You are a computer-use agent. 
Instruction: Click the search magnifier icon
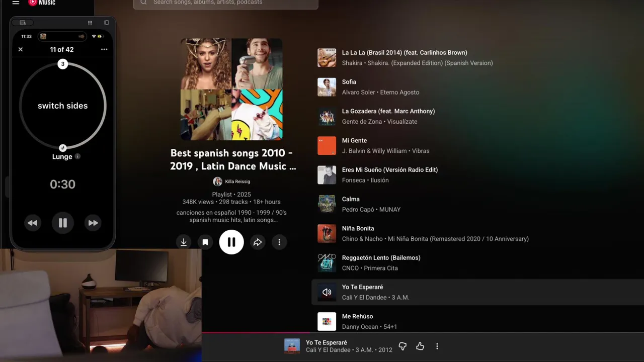(143, 3)
